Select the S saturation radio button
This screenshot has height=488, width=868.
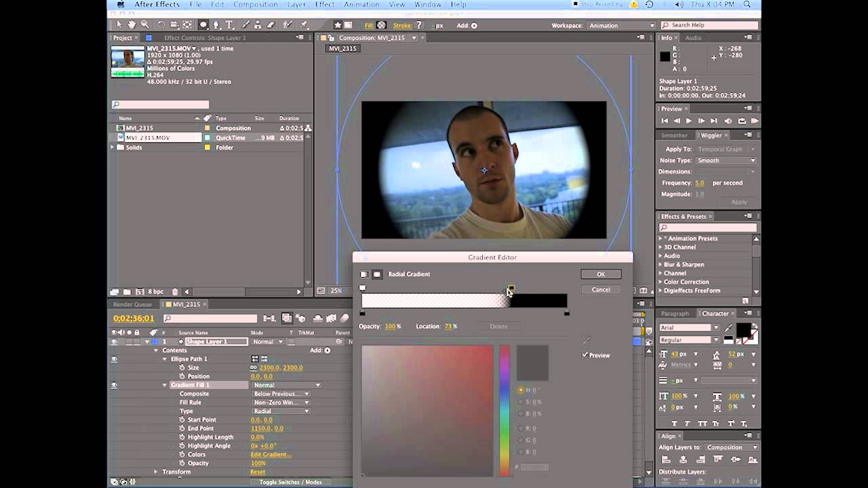click(521, 402)
